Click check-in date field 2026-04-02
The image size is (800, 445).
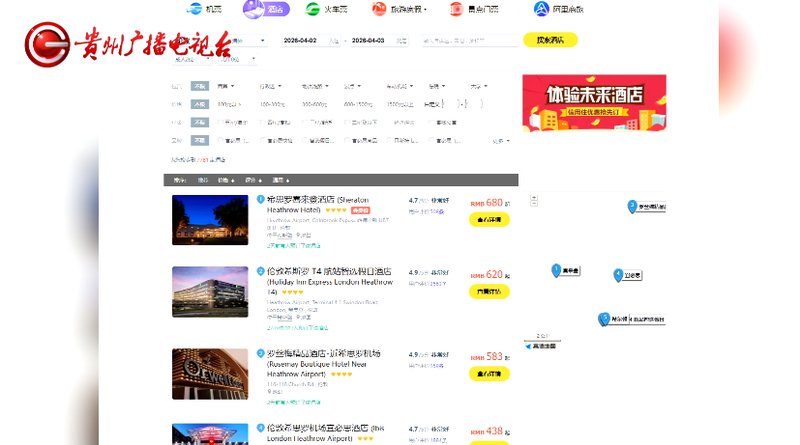311,40
